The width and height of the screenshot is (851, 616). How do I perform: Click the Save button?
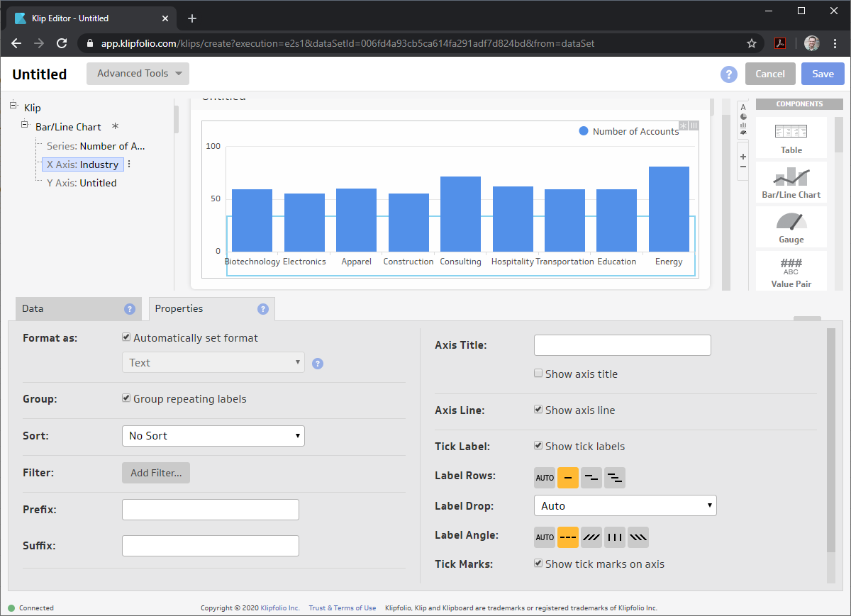823,74
